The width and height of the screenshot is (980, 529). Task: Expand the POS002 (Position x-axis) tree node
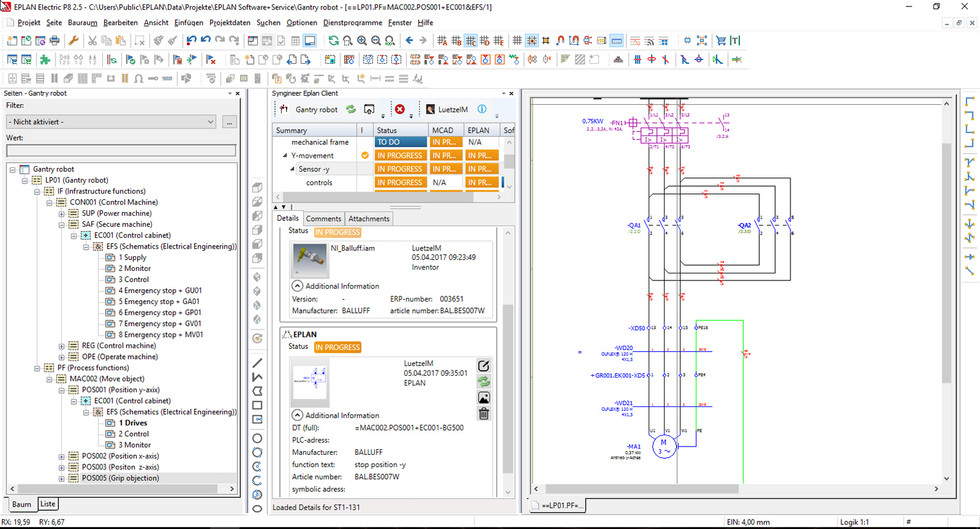pos(61,456)
